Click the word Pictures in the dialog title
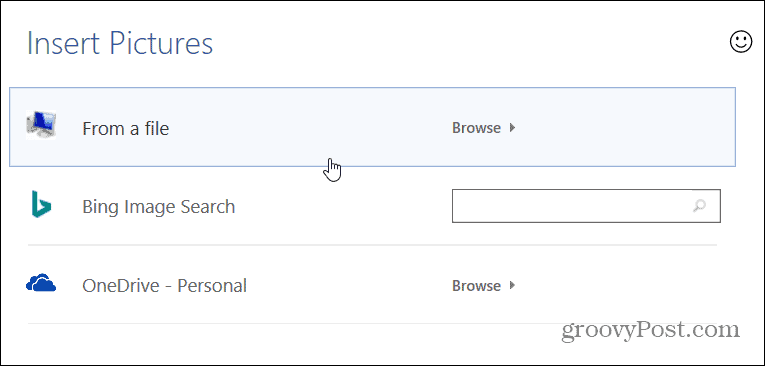Image resolution: width=765 pixels, height=366 pixels. (x=161, y=43)
